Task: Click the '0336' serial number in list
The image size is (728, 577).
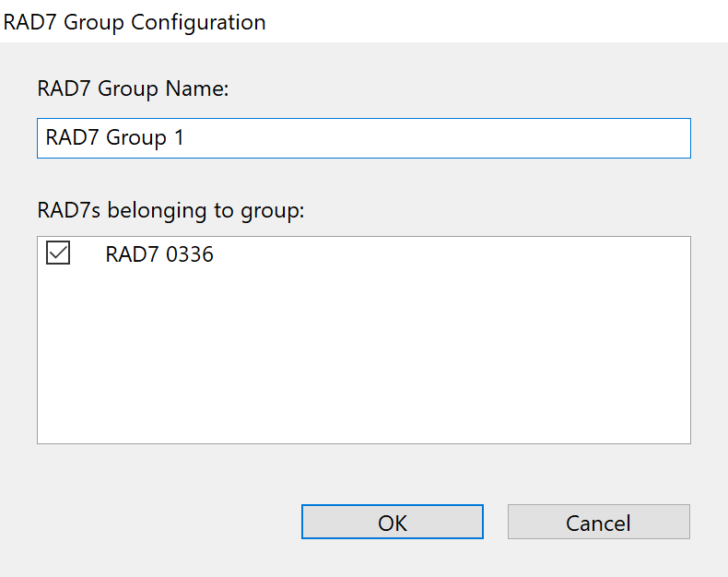Action: pyautogui.click(x=190, y=255)
